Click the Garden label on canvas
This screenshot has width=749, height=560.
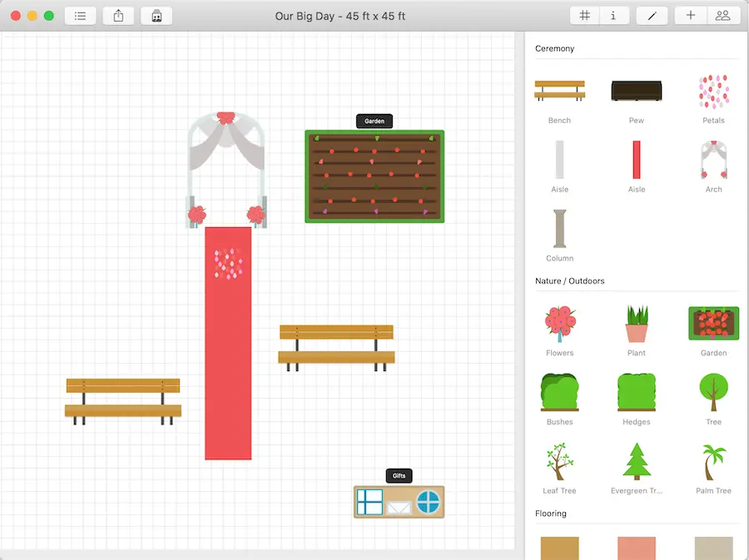click(374, 121)
